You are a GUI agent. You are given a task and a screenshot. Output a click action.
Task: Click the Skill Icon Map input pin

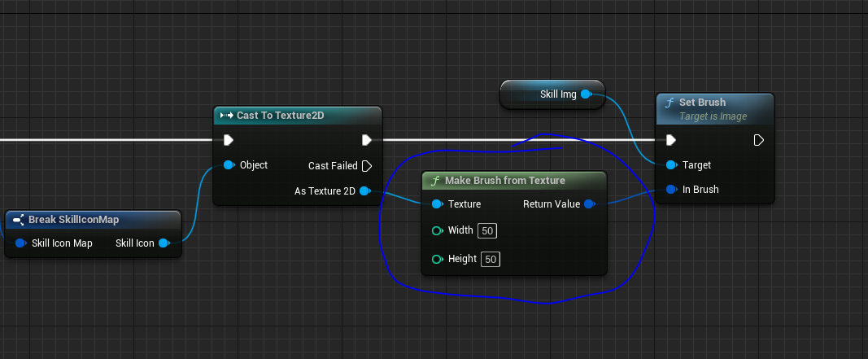(x=21, y=243)
